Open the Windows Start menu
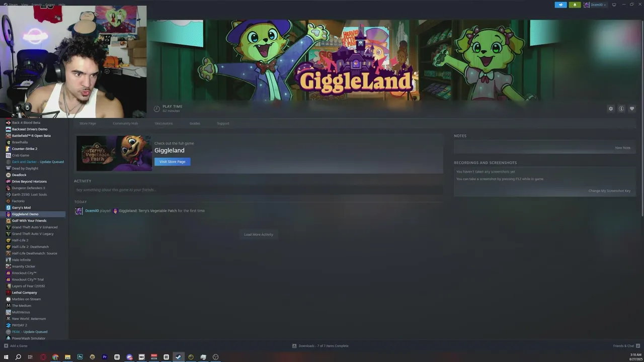 tap(6, 357)
